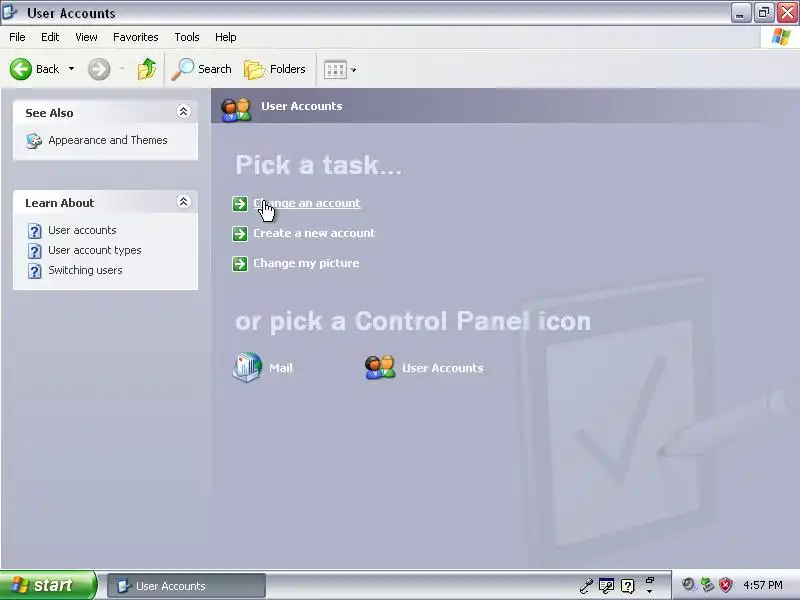The image size is (800, 600).
Task: Close the User Accounts window
Action: 787,13
